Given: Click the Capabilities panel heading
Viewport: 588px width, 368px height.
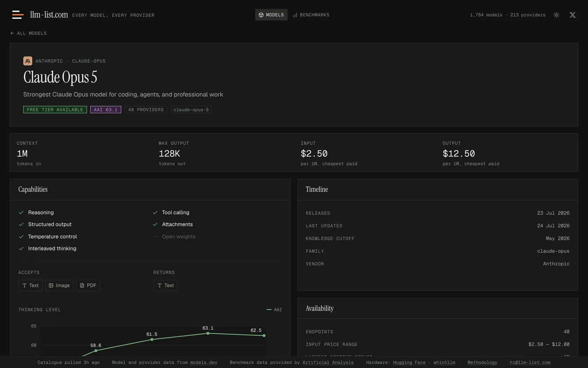Looking at the screenshot, I should [x=33, y=190].
